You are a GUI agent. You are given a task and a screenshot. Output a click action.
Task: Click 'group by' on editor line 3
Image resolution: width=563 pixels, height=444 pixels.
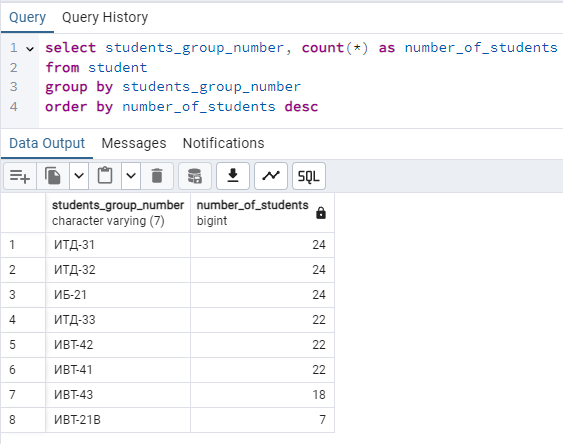79,87
